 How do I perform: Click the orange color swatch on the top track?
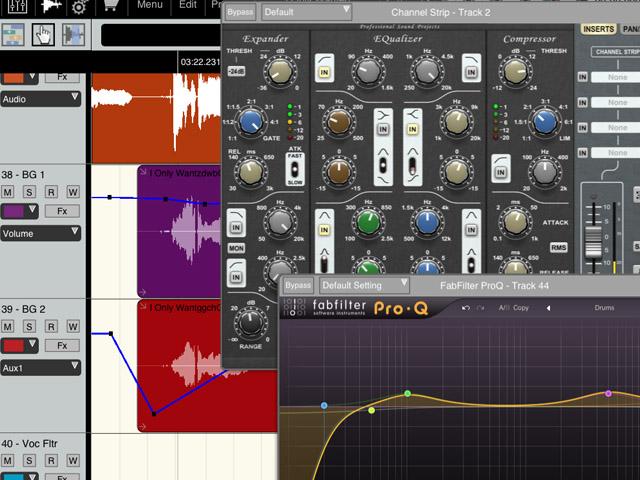tap(14, 78)
